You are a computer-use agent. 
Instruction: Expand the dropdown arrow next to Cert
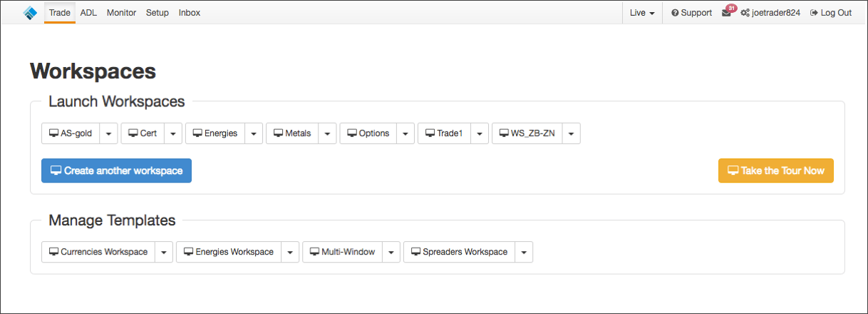coord(174,133)
